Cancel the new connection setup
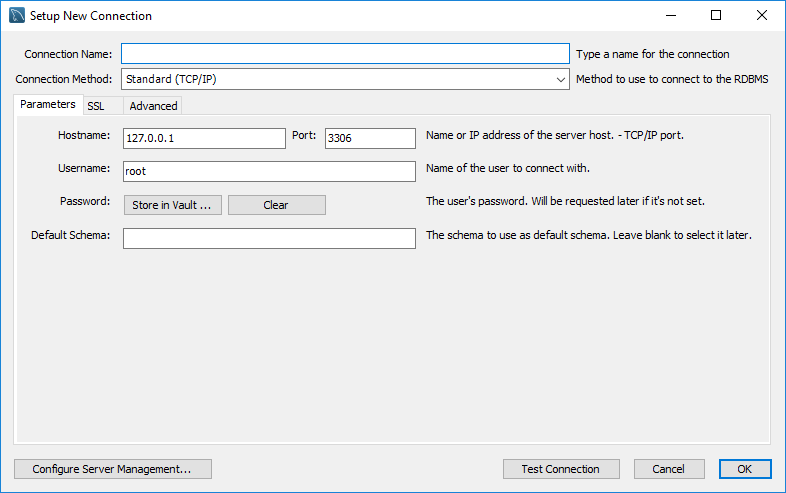Screen dimensions: 786x493 pos(668,469)
